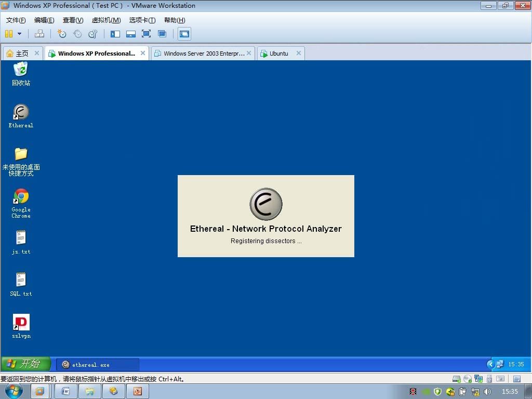Image resolution: width=532 pixels, height=399 pixels.
Task: Open the Word host taskbar button
Action: click(x=66, y=391)
